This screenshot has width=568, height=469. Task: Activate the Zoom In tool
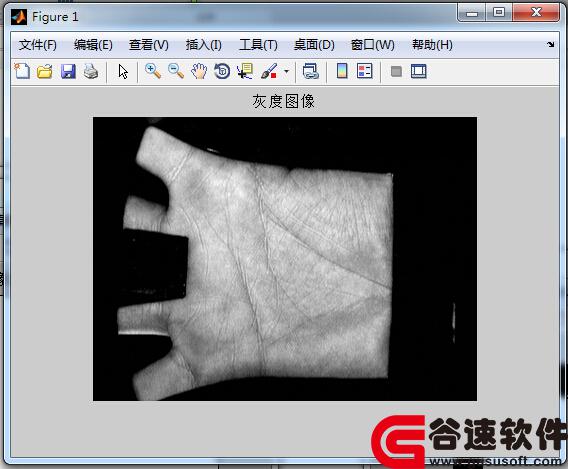(153, 71)
